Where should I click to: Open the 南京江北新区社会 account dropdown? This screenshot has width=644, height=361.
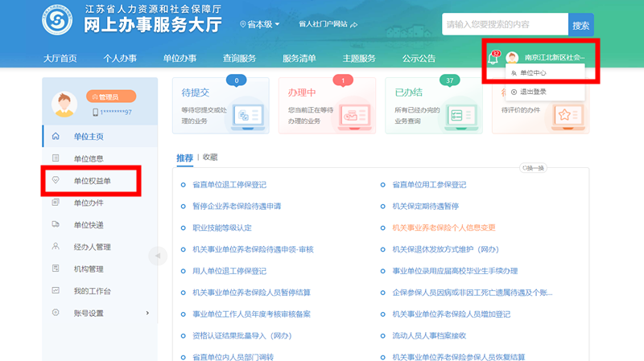[x=554, y=57]
